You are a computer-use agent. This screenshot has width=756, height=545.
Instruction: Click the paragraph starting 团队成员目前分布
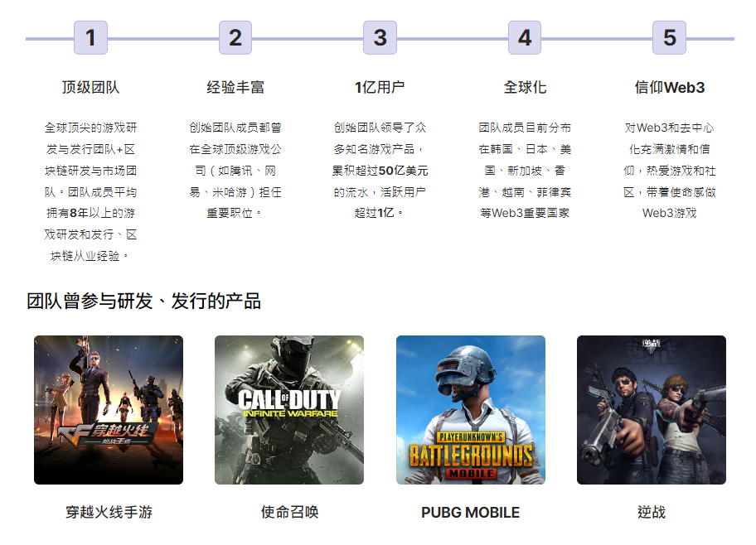(525, 170)
